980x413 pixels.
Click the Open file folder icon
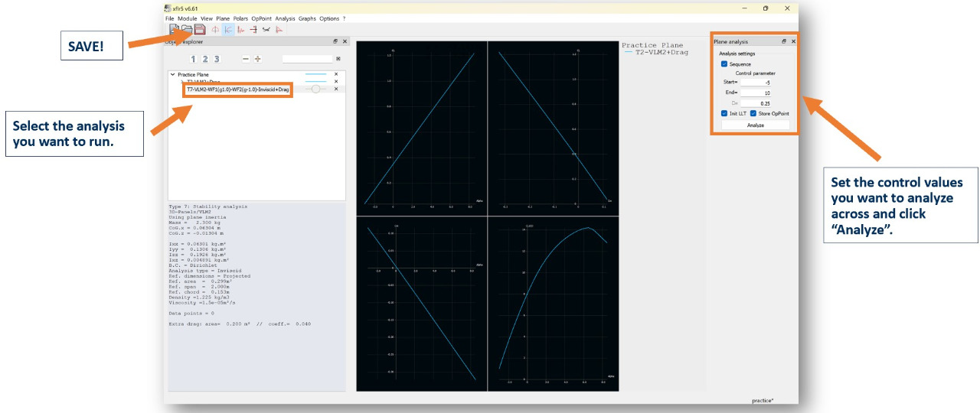click(x=187, y=30)
